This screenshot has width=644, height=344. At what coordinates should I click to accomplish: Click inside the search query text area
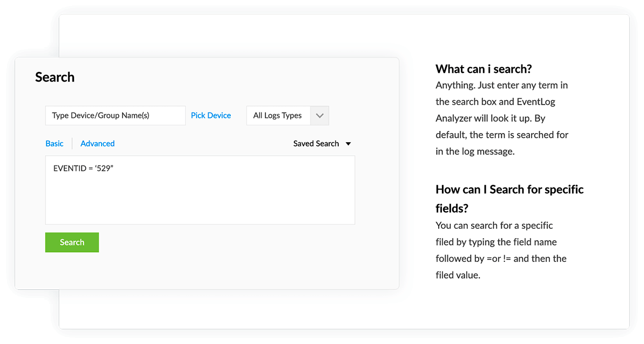point(200,197)
